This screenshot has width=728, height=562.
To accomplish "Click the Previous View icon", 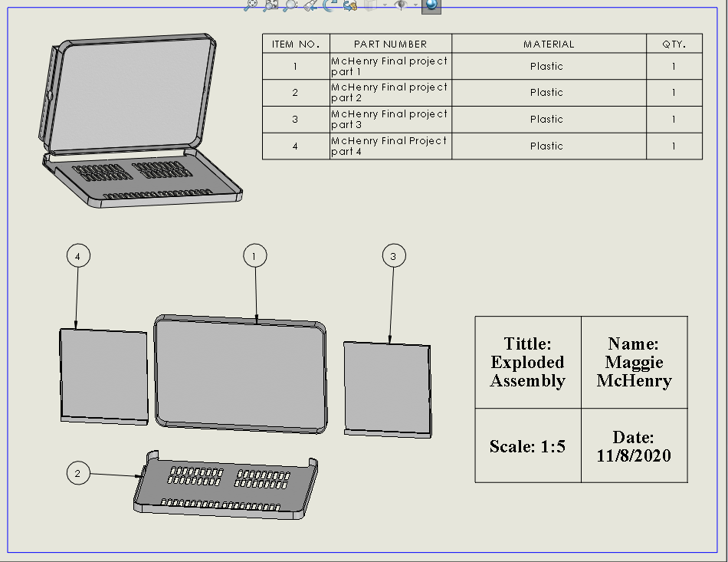I will pyautogui.click(x=310, y=5).
